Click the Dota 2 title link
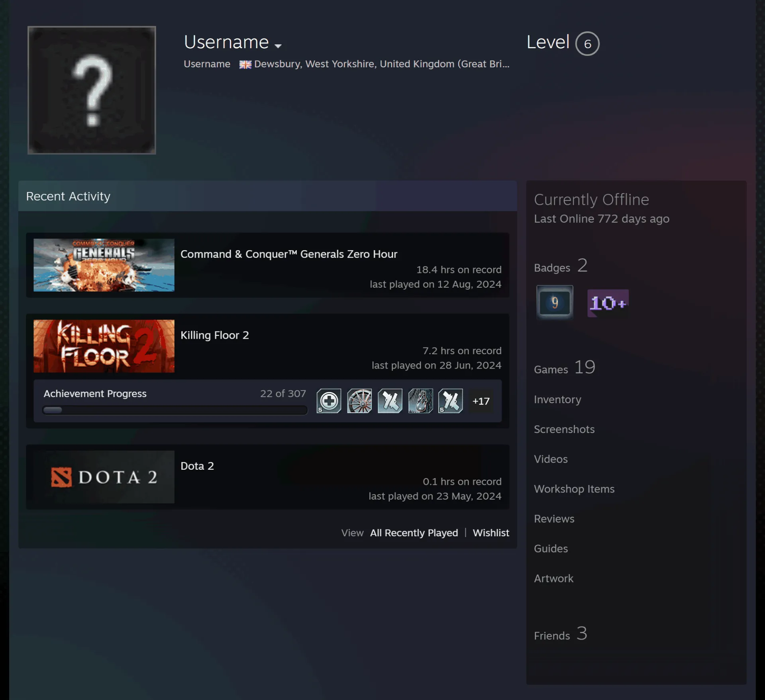 click(x=197, y=466)
